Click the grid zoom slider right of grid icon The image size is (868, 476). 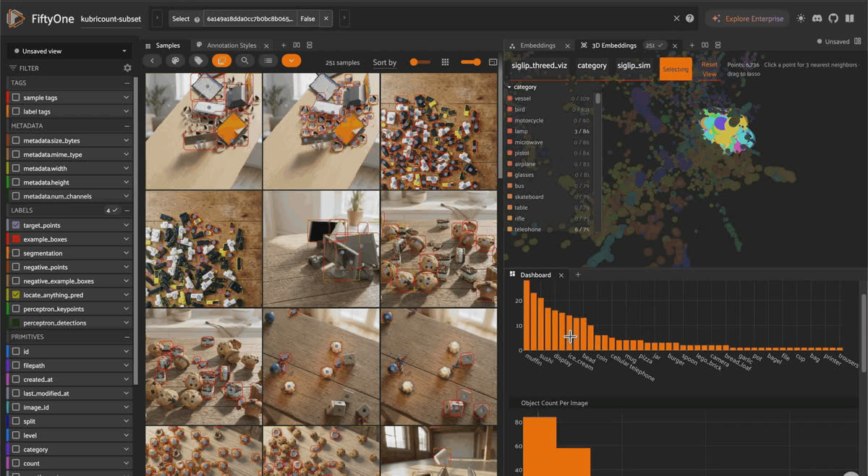(x=471, y=62)
